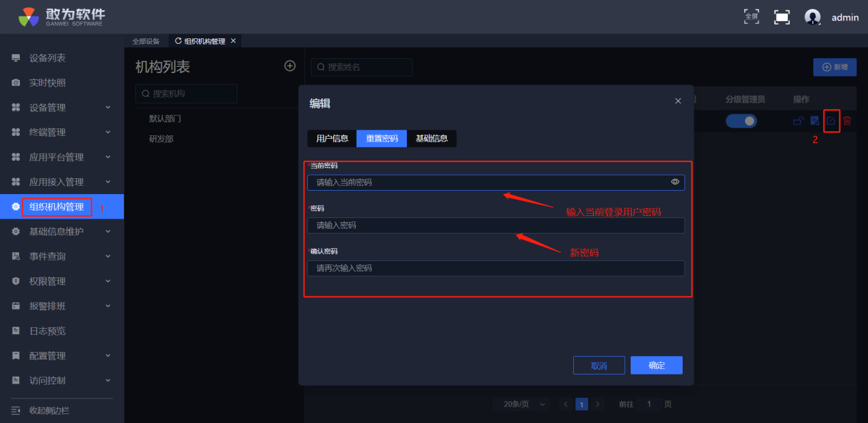
Task: Click the 取消 button
Action: coord(599,366)
